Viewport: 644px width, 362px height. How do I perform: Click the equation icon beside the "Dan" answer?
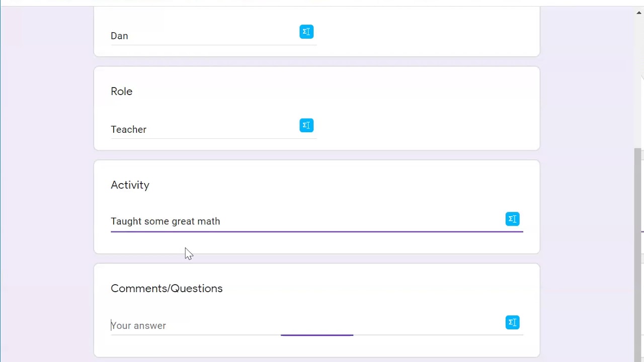306,32
